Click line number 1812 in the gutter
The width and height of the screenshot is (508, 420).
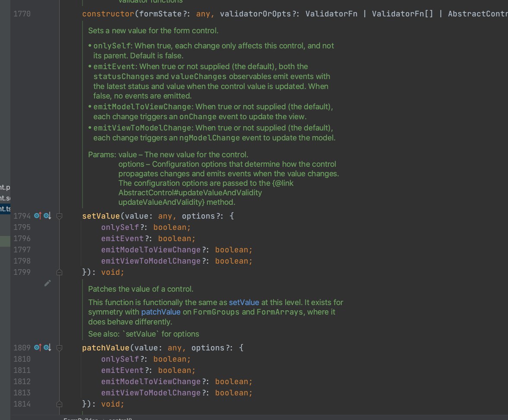coord(22,382)
